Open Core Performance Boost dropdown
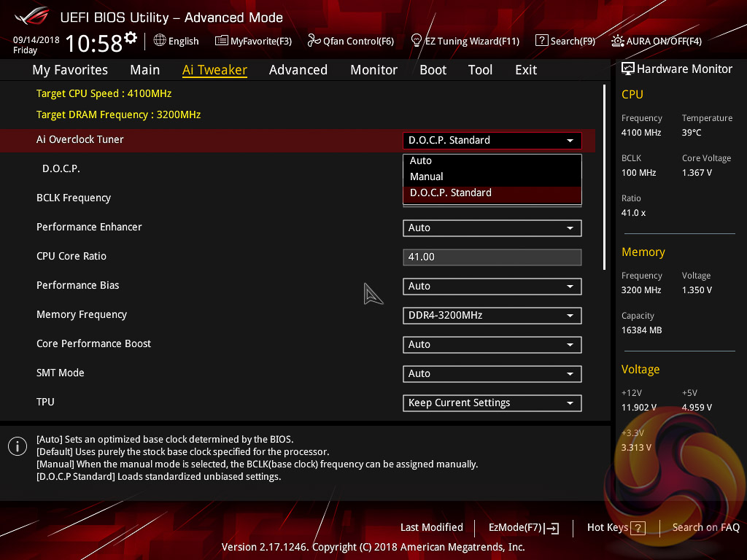Viewport: 747px width, 560px height. [492, 345]
